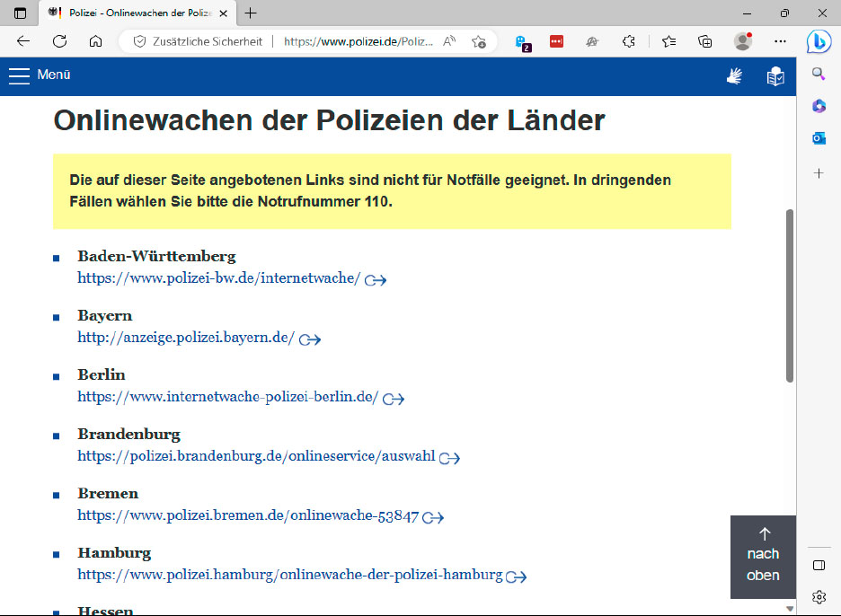Reload the current page
The height and width of the screenshot is (616, 841).
pos(59,41)
